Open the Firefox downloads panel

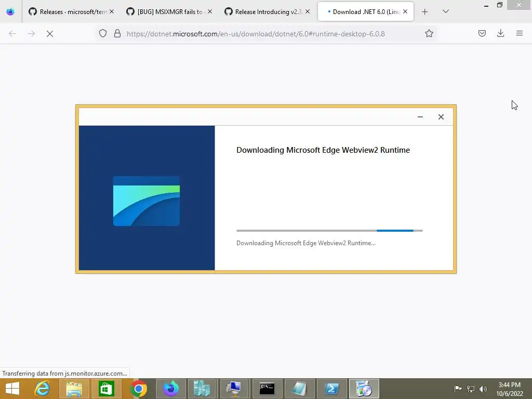click(500, 33)
